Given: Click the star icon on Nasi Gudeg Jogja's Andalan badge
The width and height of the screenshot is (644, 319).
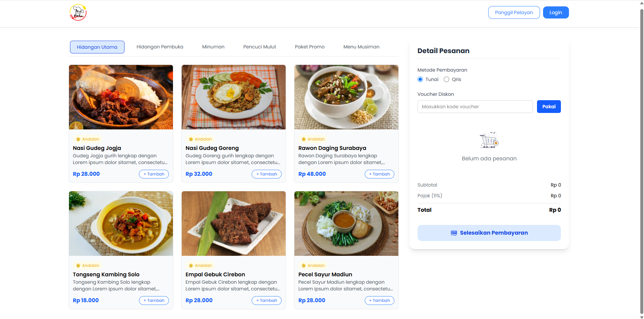Looking at the screenshot, I should [x=78, y=139].
